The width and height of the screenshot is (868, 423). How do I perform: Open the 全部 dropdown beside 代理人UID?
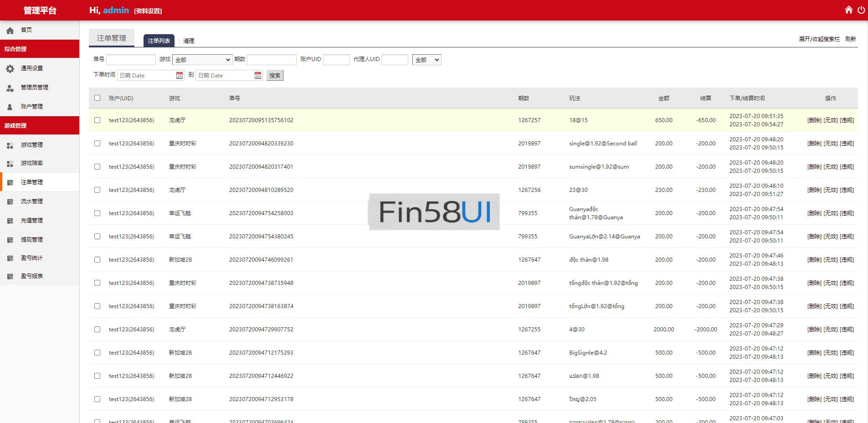[x=426, y=60]
